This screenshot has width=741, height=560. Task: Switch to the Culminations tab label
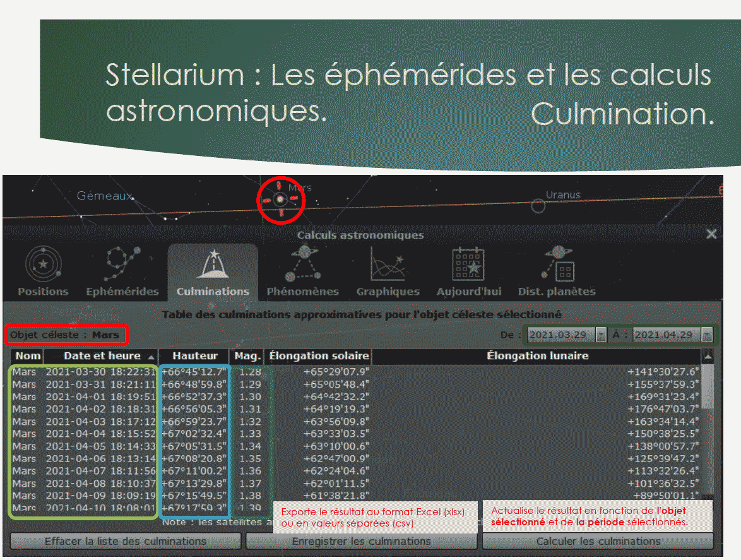(x=213, y=292)
